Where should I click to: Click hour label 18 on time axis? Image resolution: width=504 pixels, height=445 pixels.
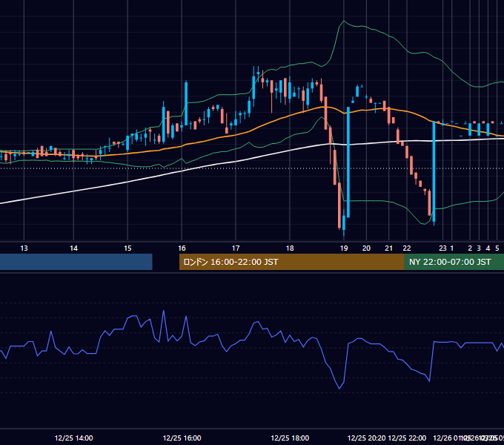click(290, 248)
